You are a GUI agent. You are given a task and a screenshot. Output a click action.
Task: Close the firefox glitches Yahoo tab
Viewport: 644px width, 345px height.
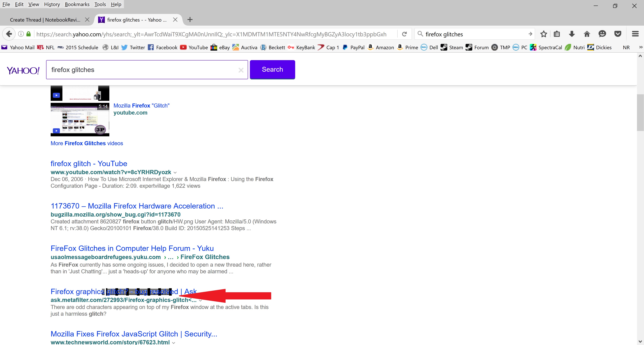[175, 19]
